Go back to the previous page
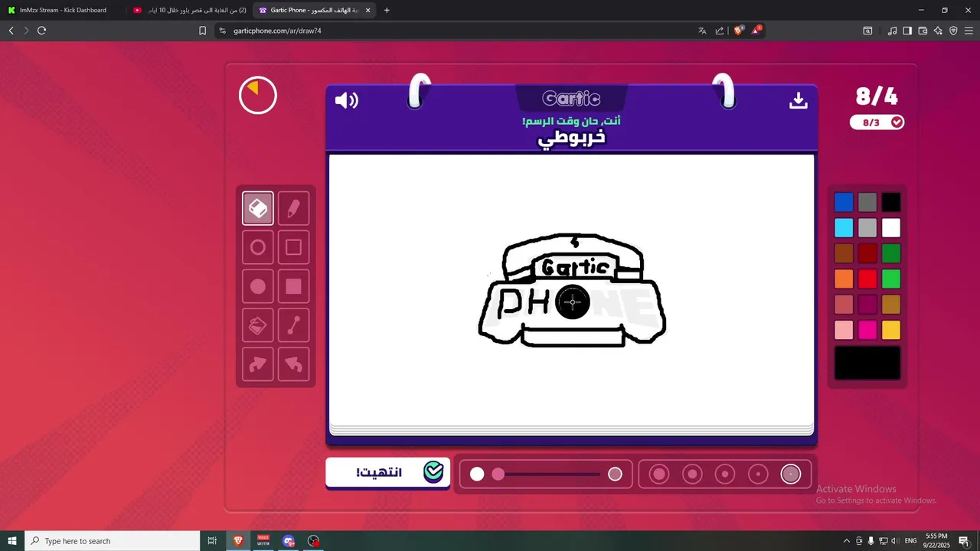This screenshot has width=980, height=551. tap(11, 31)
